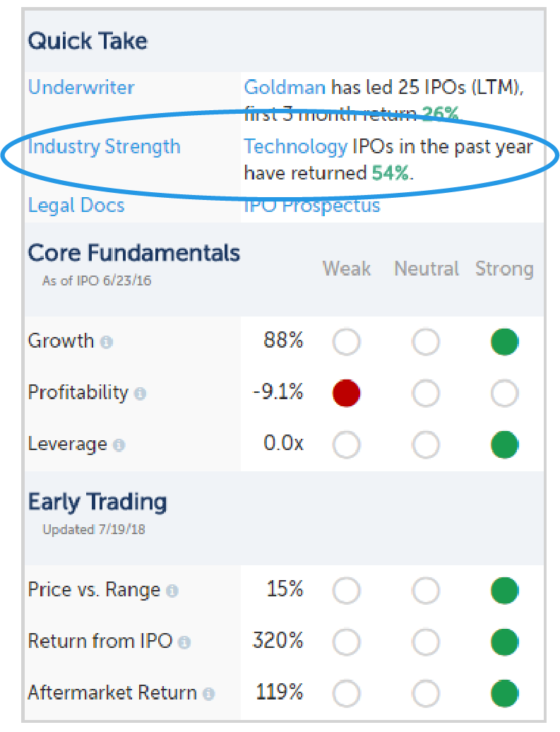Select the Neutral circle for Aftermarket Return
This screenshot has height=732, width=560.
coord(426,693)
